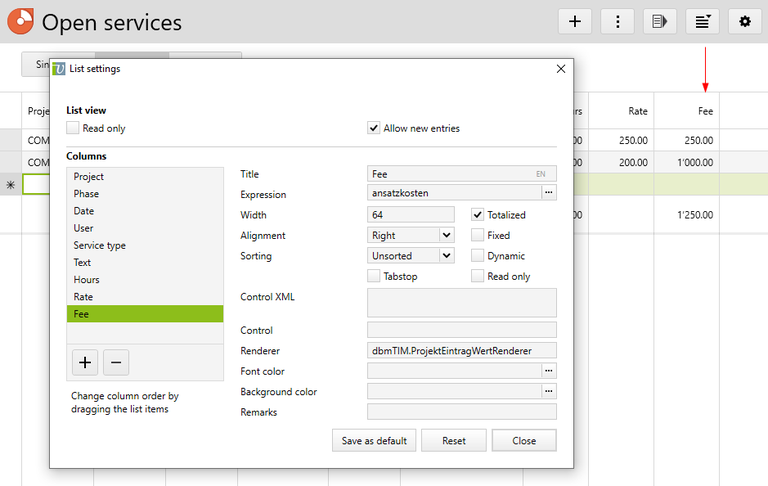Expand the Alignment dropdown set to Right
The image size is (768, 486).
point(410,235)
